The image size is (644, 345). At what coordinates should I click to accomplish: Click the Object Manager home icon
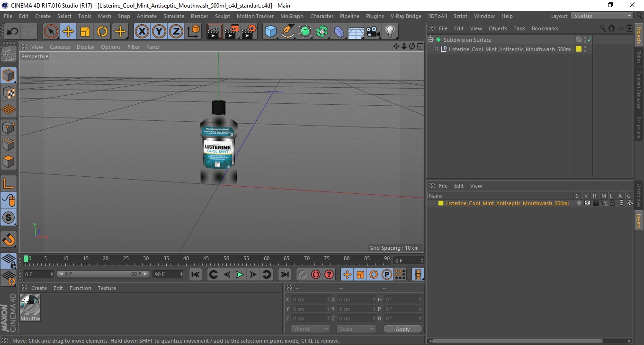pyautogui.click(x=612, y=28)
